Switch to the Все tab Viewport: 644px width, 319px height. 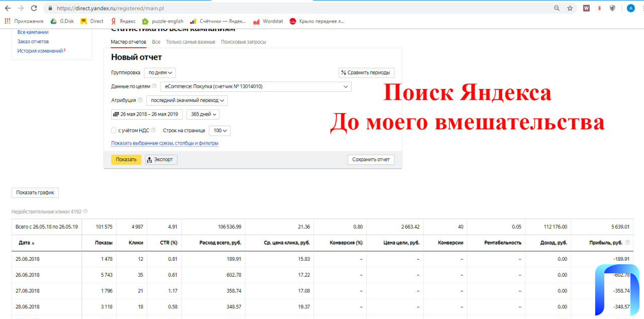(156, 42)
